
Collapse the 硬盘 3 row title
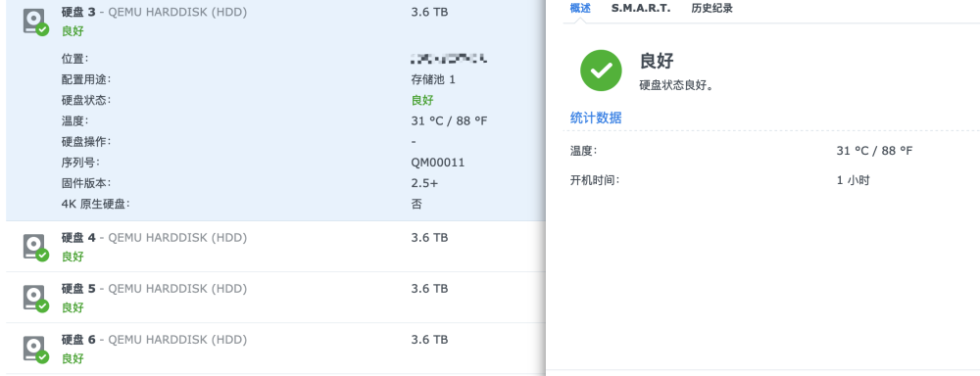(154, 12)
